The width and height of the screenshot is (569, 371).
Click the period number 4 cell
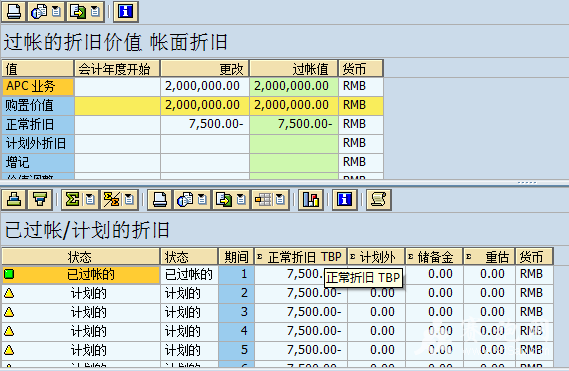pyautogui.click(x=236, y=331)
